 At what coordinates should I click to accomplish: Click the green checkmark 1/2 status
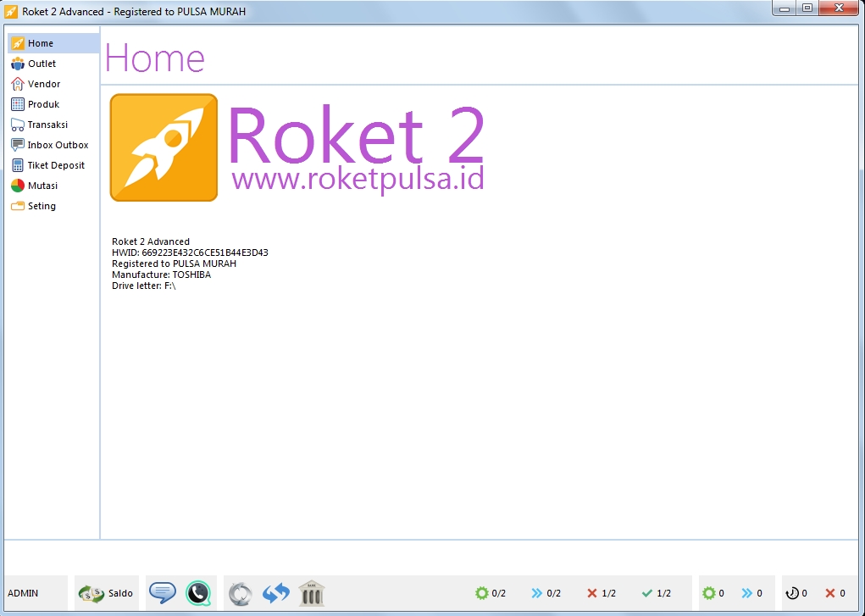pyautogui.click(x=657, y=593)
